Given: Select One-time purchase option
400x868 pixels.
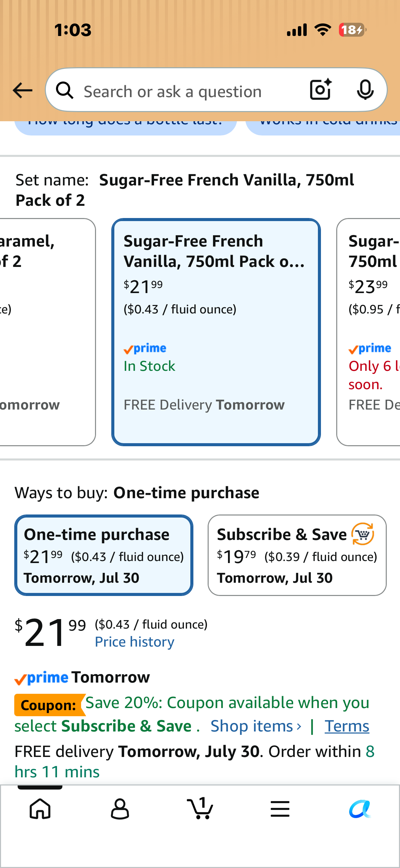Looking at the screenshot, I should [x=104, y=555].
